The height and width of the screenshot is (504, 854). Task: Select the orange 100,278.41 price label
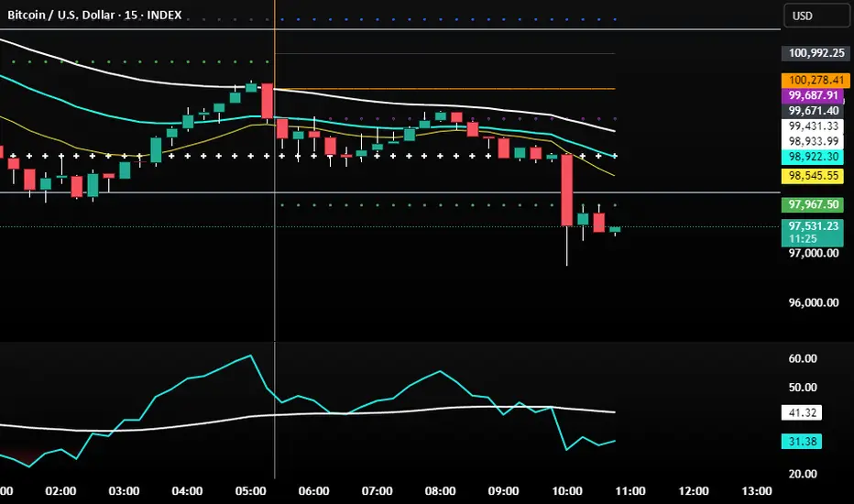click(816, 80)
